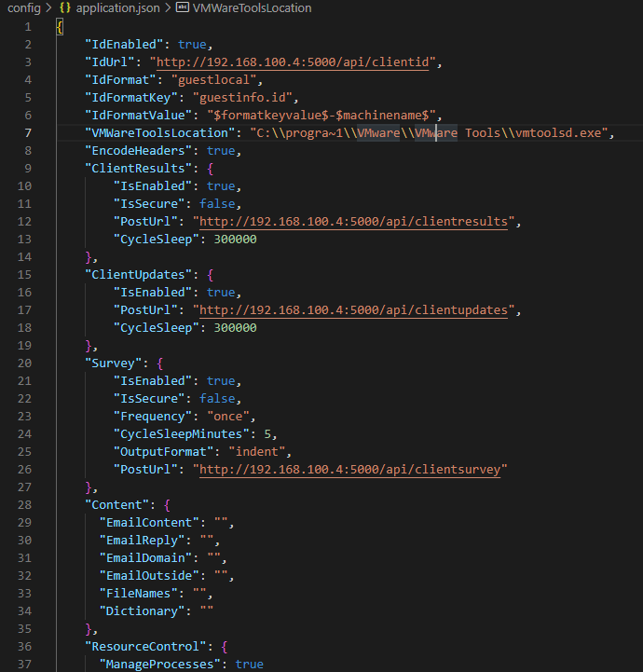
Task: Click the "$formatkeyvalue$-$machinename$" value
Action: 321,116
